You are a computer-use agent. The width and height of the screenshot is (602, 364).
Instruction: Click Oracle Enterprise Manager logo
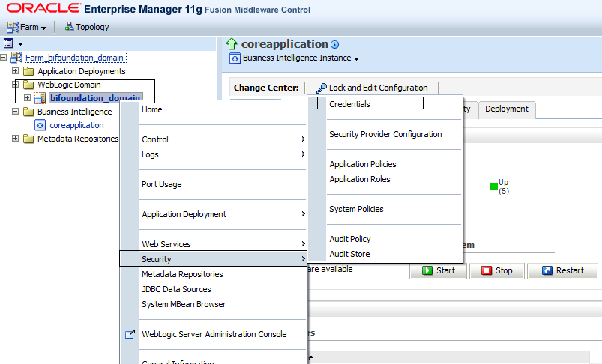point(158,9)
